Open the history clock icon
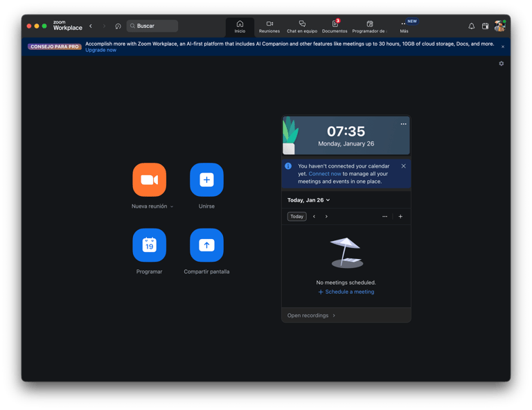 coord(118,26)
